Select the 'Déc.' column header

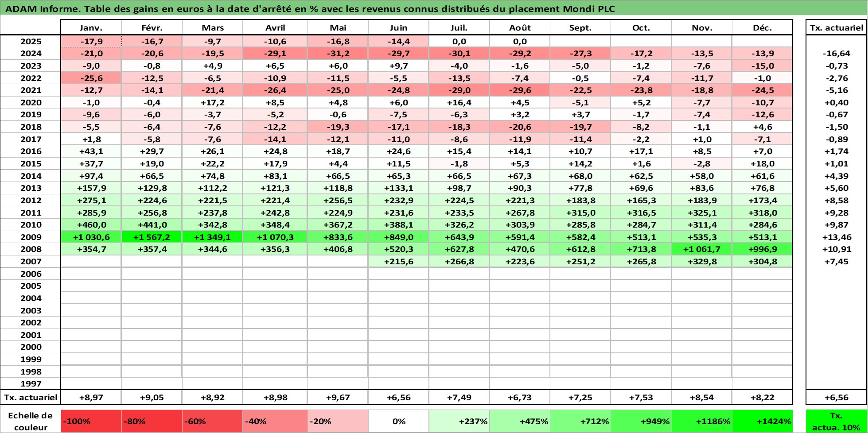coord(762,27)
